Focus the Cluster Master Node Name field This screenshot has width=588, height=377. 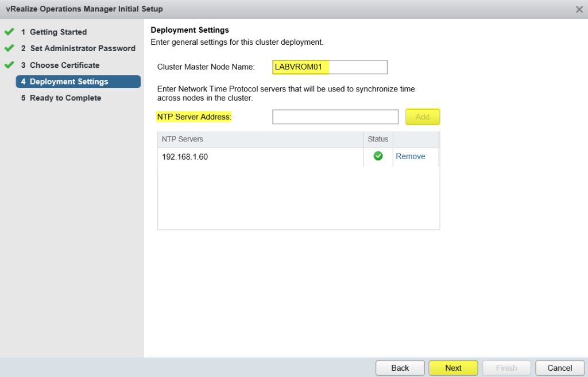(x=330, y=67)
